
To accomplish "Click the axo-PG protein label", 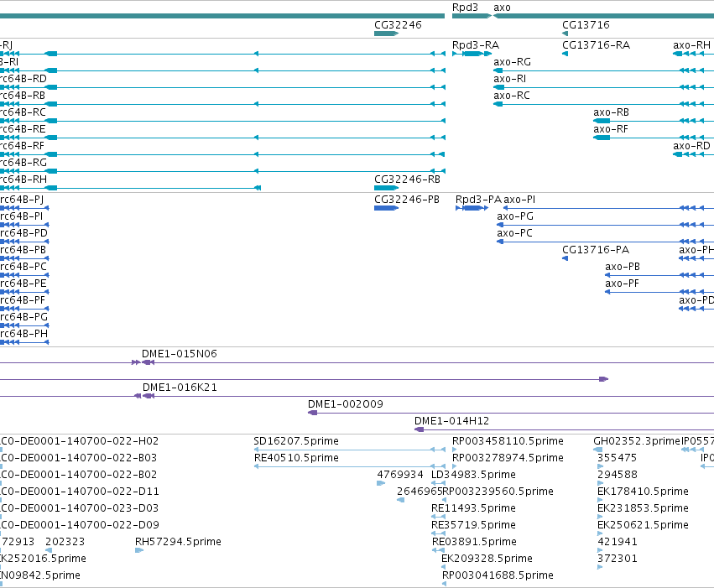I will (515, 216).
